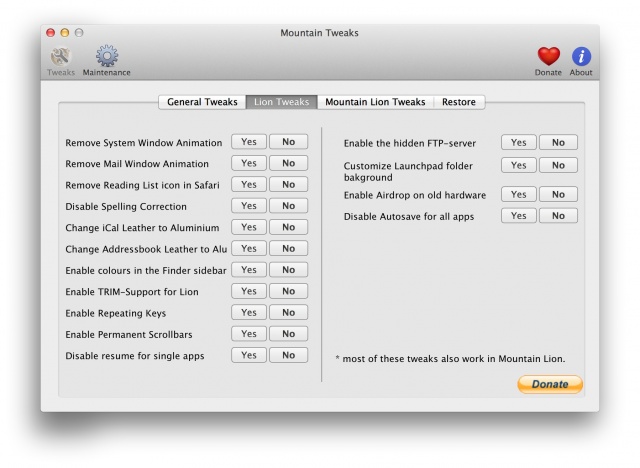Choose Yes for Disable Spelling Correction
This screenshot has width=640, height=468.
[249, 206]
